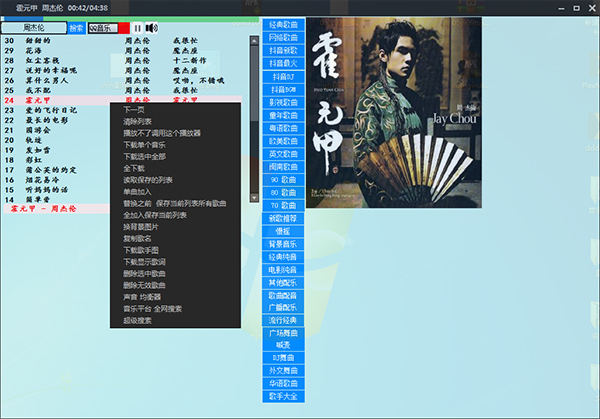
Task: Select 全加入保存当前列表 menu entry
Action: coord(155,215)
